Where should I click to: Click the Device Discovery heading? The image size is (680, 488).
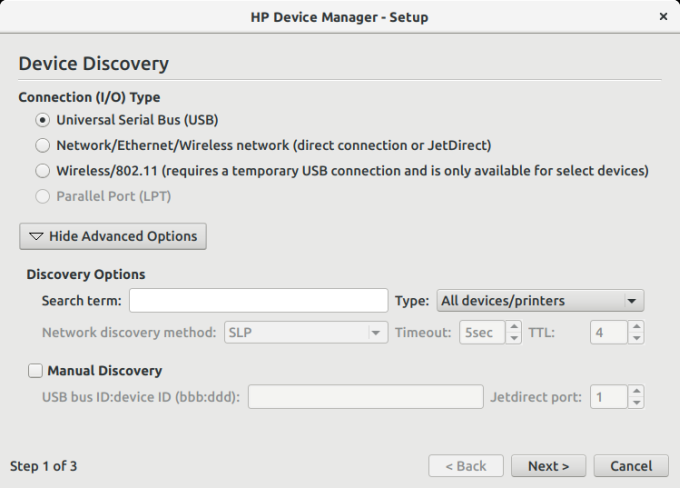94,63
